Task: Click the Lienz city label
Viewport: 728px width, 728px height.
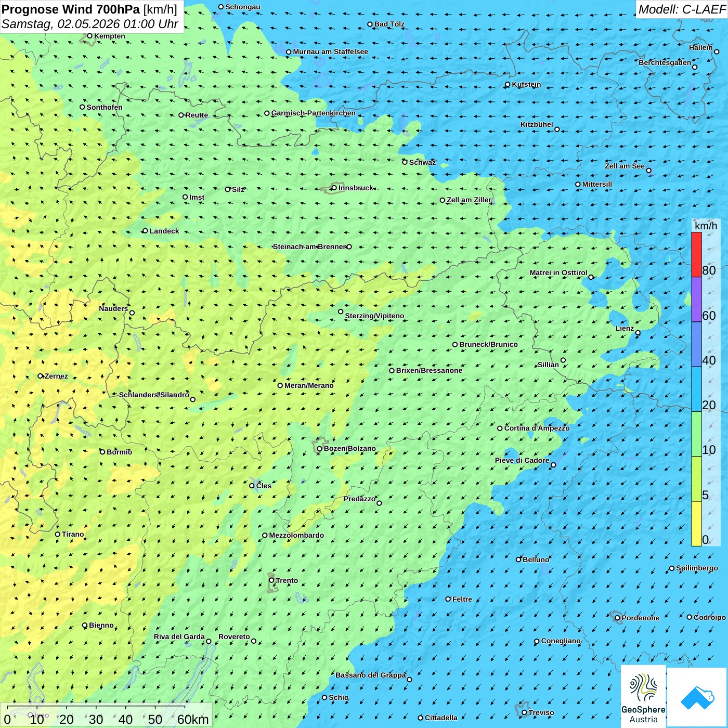Action: point(625,328)
